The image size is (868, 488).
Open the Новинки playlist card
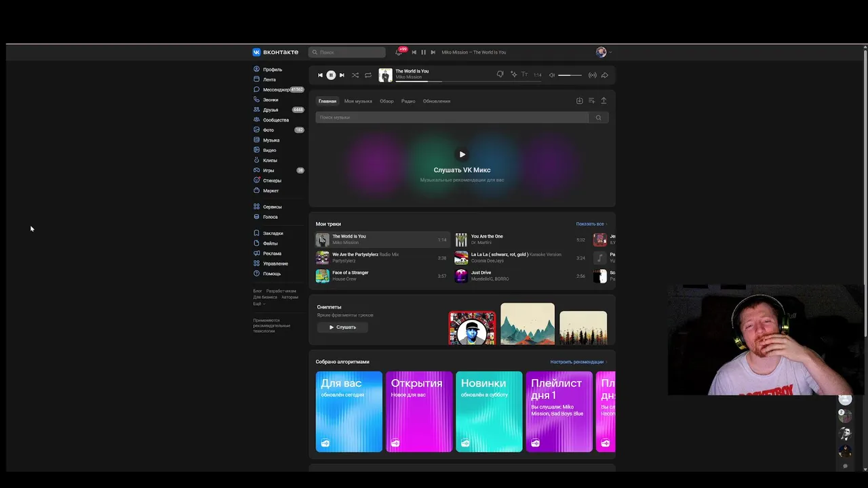tap(489, 411)
